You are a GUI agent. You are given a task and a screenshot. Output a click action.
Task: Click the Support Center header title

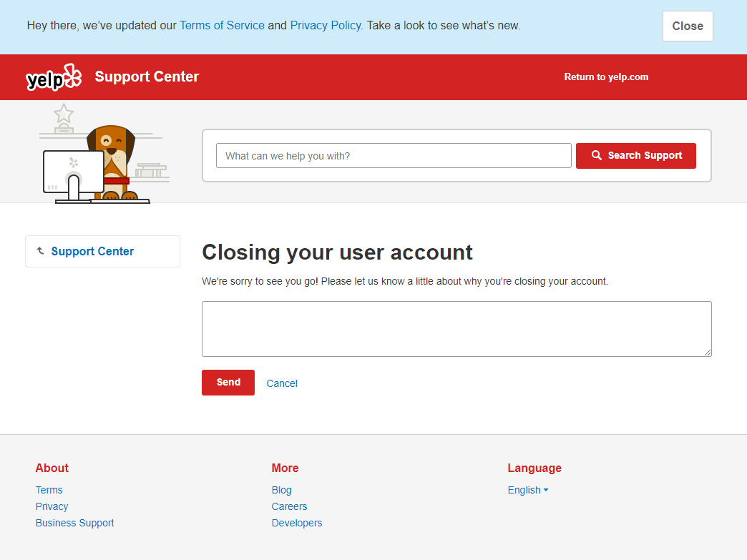(x=147, y=77)
